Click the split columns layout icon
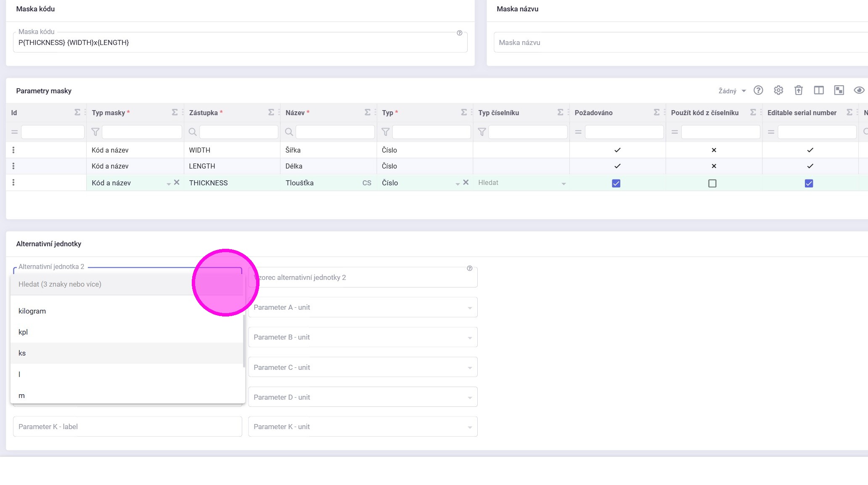Screen dimensions: 868x485 (x=818, y=90)
